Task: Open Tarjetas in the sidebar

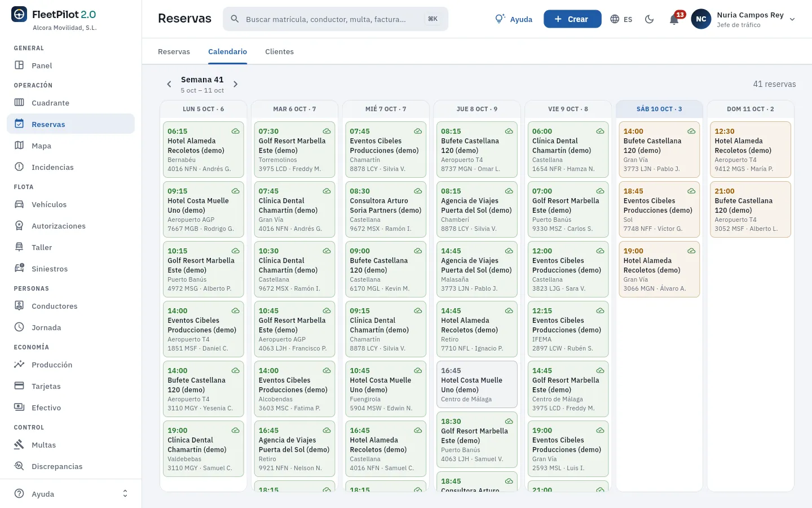Action: [x=70, y=386]
